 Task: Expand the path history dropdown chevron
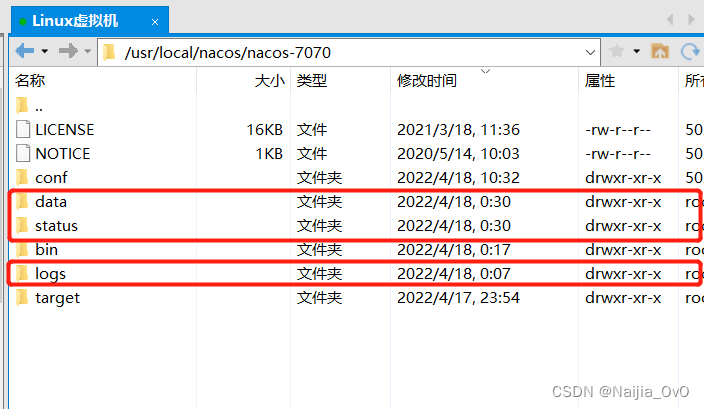(x=590, y=53)
